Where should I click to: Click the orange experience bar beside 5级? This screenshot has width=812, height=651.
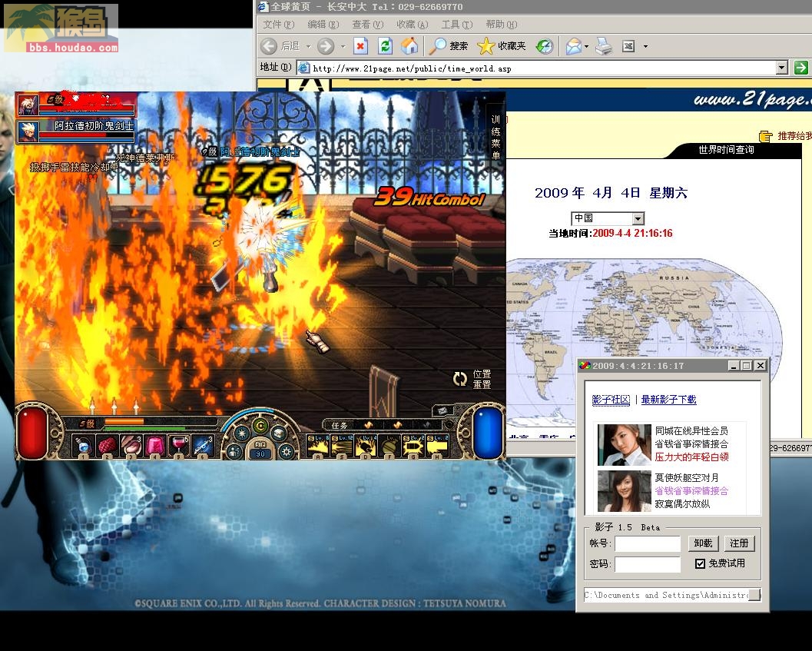coord(124,422)
